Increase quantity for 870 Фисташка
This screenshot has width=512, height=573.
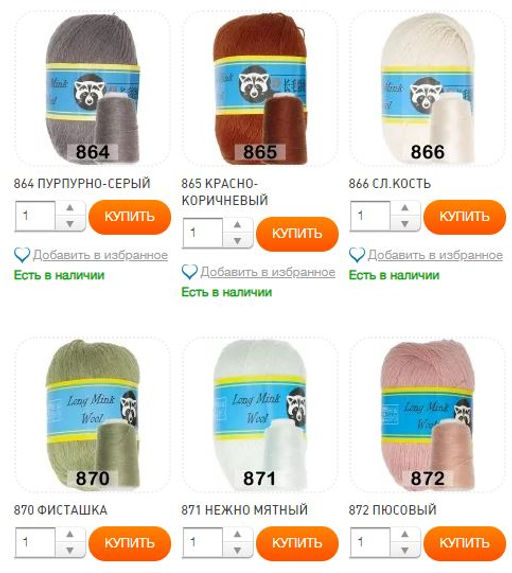click(x=70, y=535)
